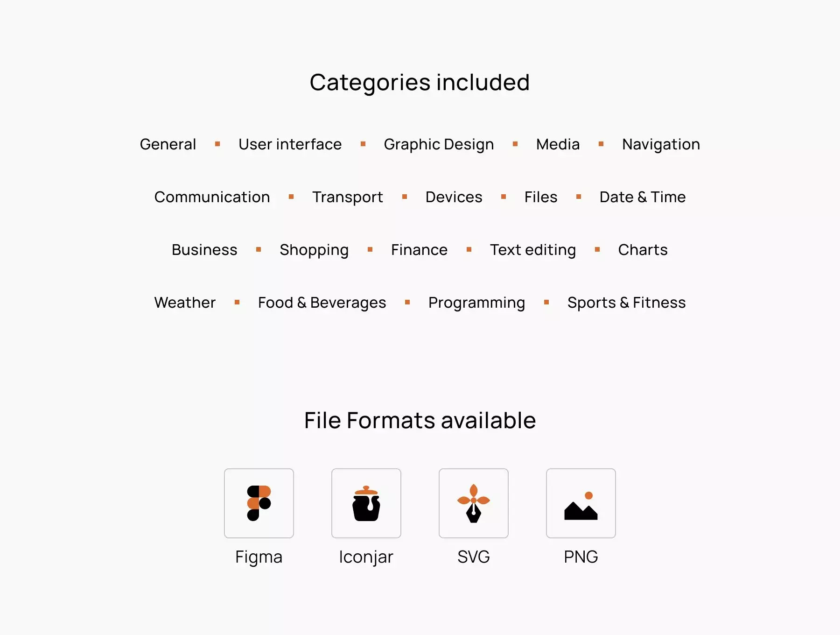Viewport: 840px width, 635px height.
Task: Choose the User interface category
Action: point(290,144)
